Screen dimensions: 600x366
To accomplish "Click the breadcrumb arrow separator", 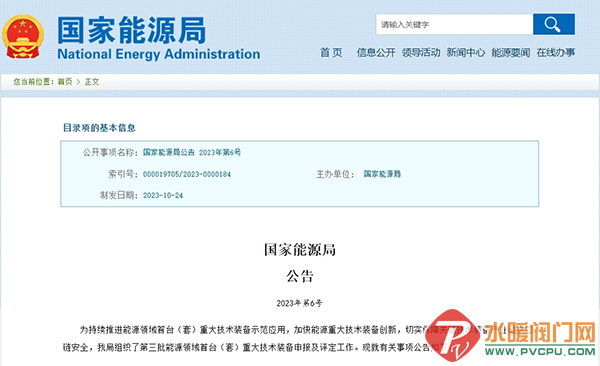I will click(x=78, y=82).
